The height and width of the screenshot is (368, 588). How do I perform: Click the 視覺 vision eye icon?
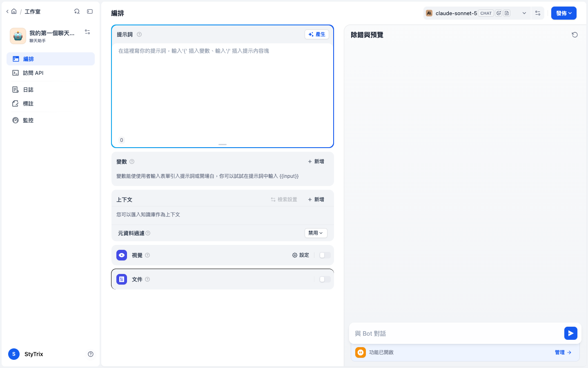[x=122, y=255]
